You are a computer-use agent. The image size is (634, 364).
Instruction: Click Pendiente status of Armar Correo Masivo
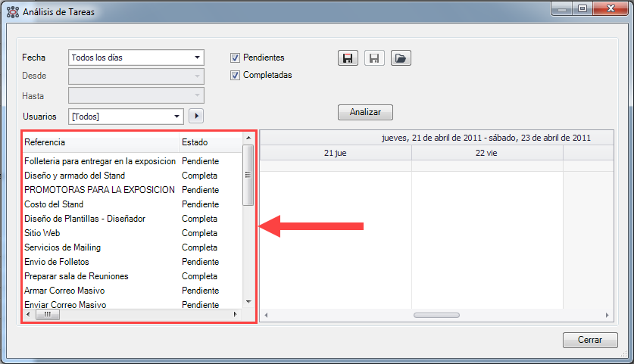click(x=200, y=291)
